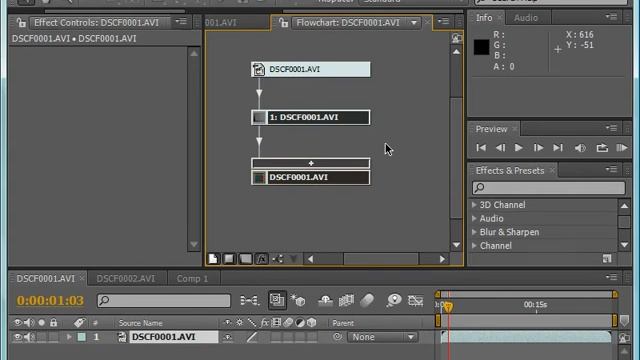Expand the plus bar on flowchart node
The image size is (640, 360).
(x=311, y=163)
